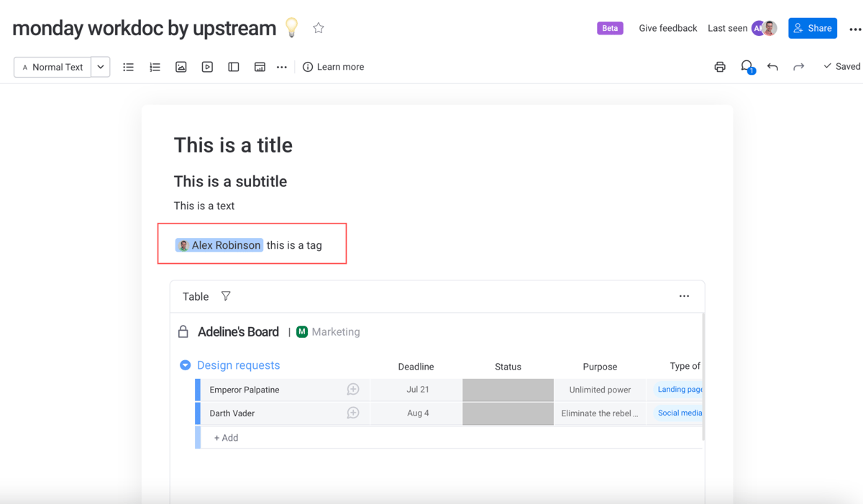Screen dimensions: 863x504
Task: Insert a numbered list
Action: (x=155, y=67)
